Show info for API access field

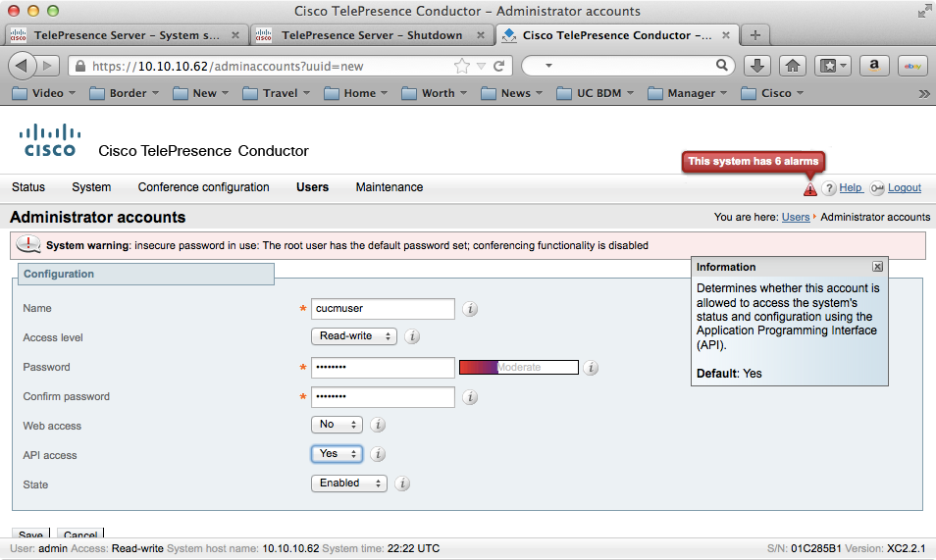point(378,454)
